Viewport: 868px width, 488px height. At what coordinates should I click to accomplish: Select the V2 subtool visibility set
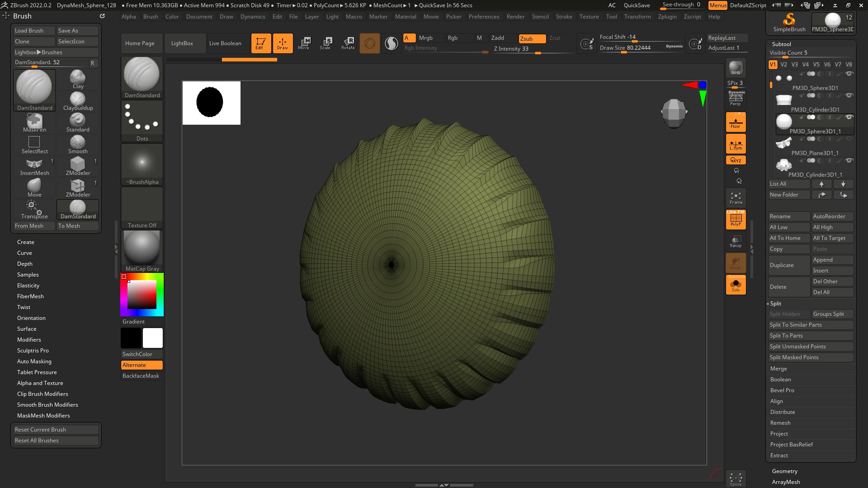(783, 65)
